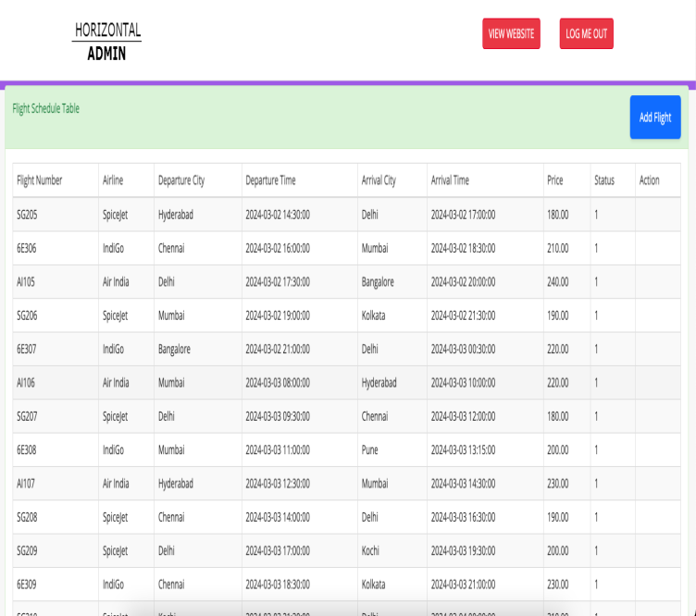The image size is (696, 616).
Task: Select the Arrival City column header
Action: click(379, 180)
